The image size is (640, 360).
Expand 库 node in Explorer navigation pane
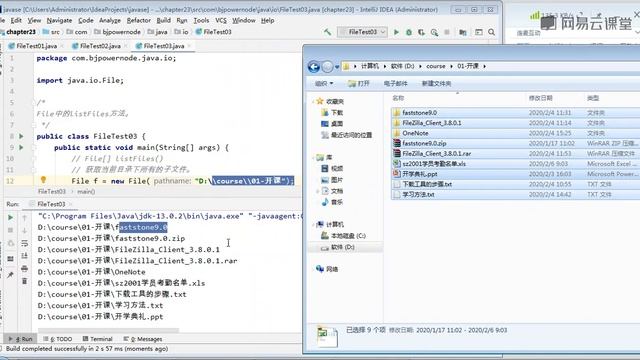313,158
